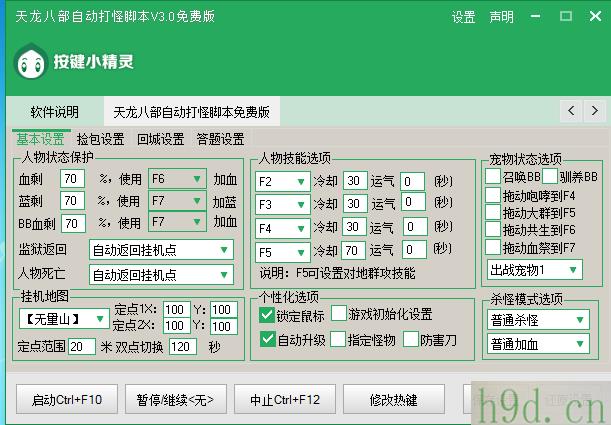The image size is (611, 425).
Task: Click the 定点1X coordinate field
Action: tap(177, 310)
